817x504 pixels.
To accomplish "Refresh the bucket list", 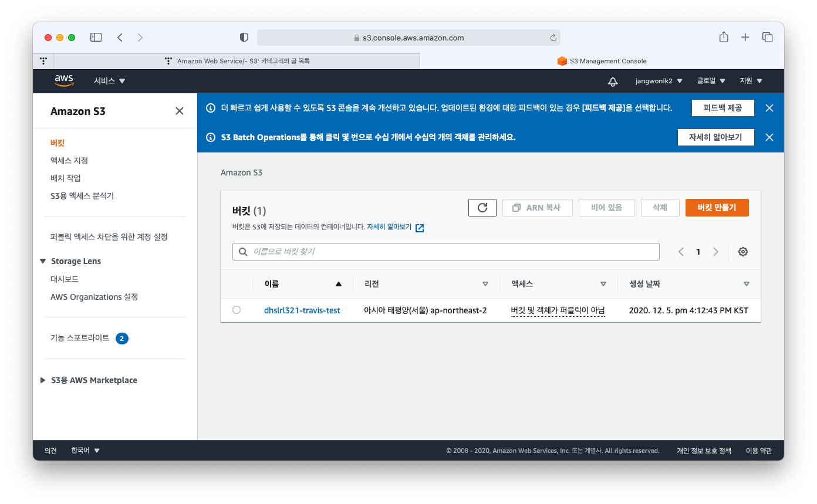I will tap(482, 208).
